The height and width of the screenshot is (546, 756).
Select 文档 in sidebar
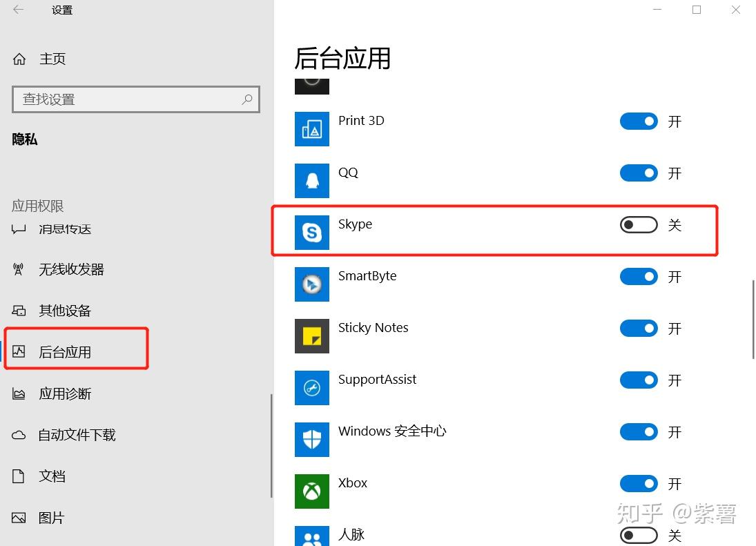52,476
